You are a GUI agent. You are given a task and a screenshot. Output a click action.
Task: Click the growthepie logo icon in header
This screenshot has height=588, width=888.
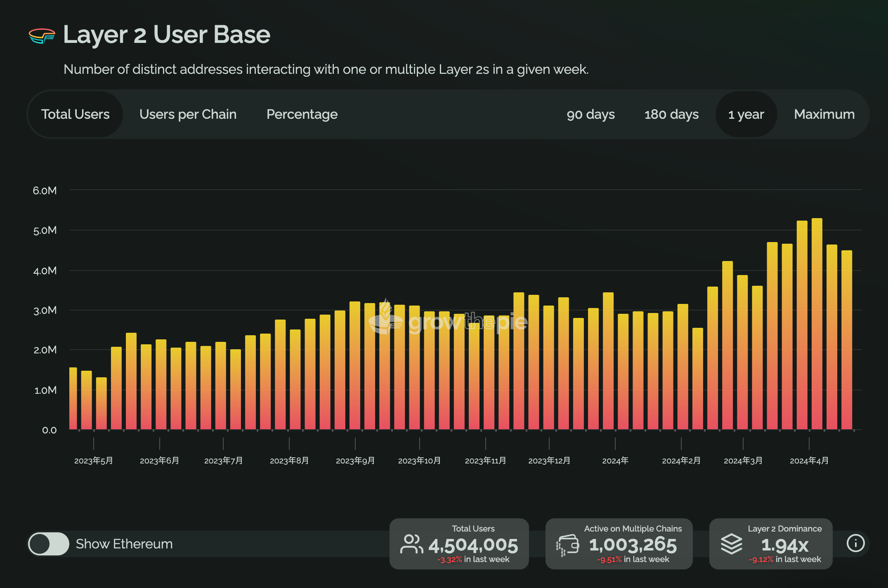[x=42, y=36]
